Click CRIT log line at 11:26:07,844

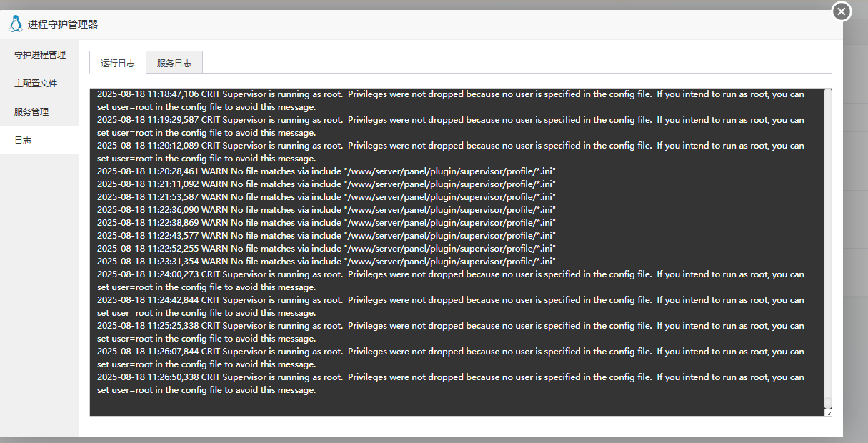click(x=451, y=358)
